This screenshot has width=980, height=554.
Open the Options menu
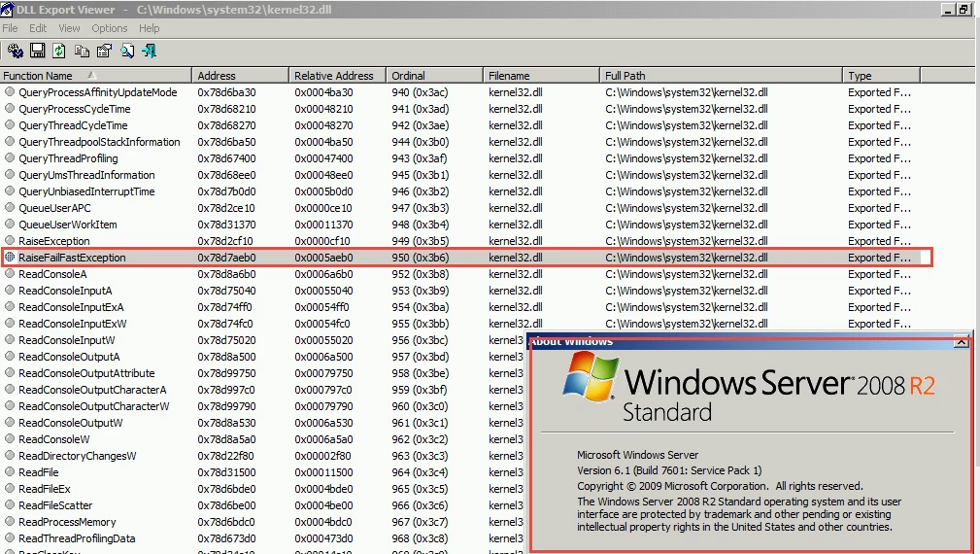tap(110, 28)
